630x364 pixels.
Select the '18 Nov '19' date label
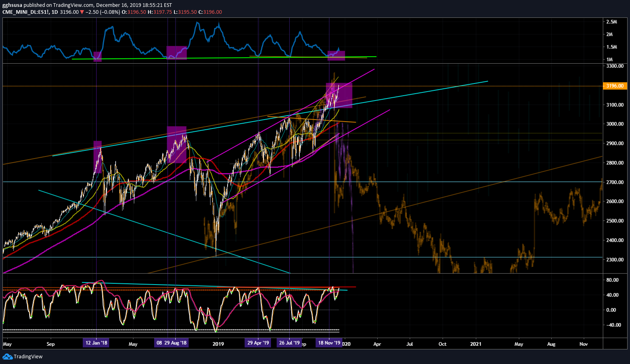[329, 343]
